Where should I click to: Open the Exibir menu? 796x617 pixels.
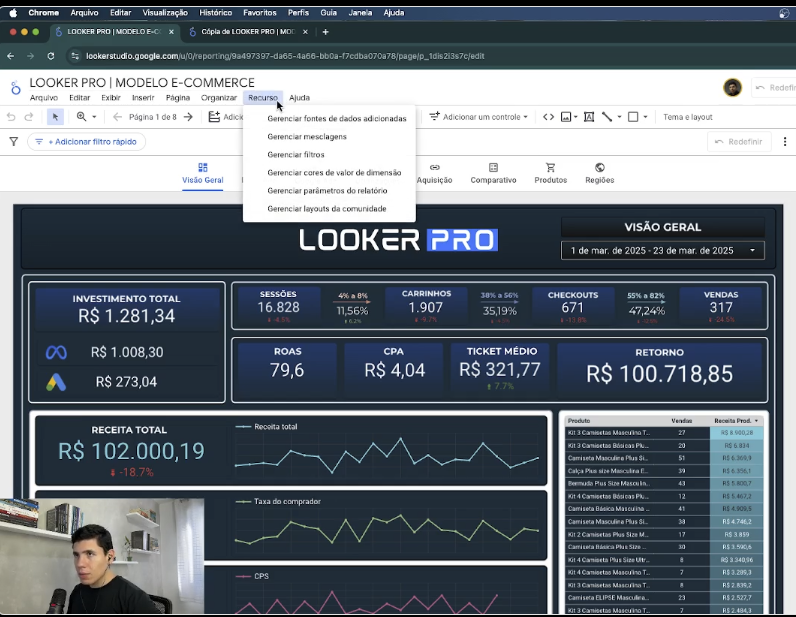click(x=111, y=98)
